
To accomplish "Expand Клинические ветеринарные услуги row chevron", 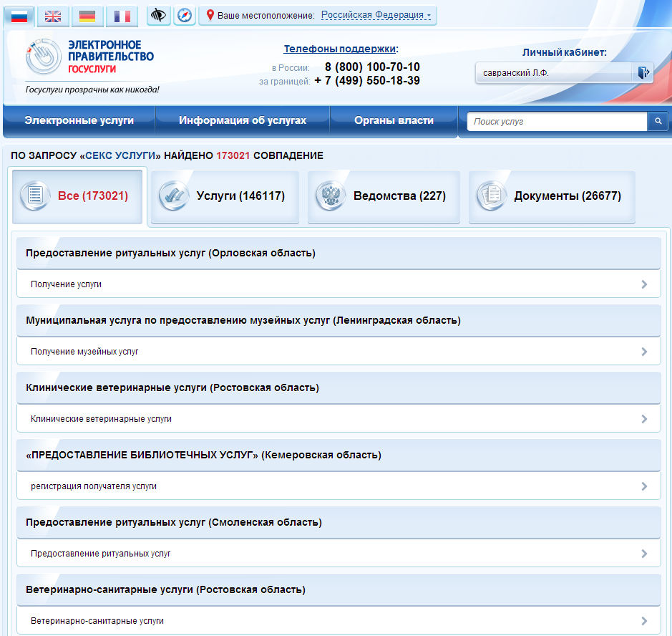I will (x=644, y=419).
